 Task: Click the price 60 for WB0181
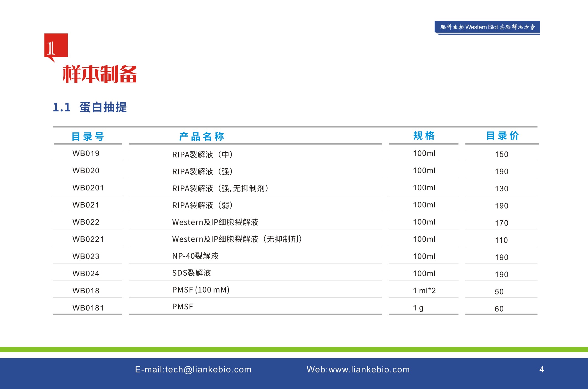point(499,309)
